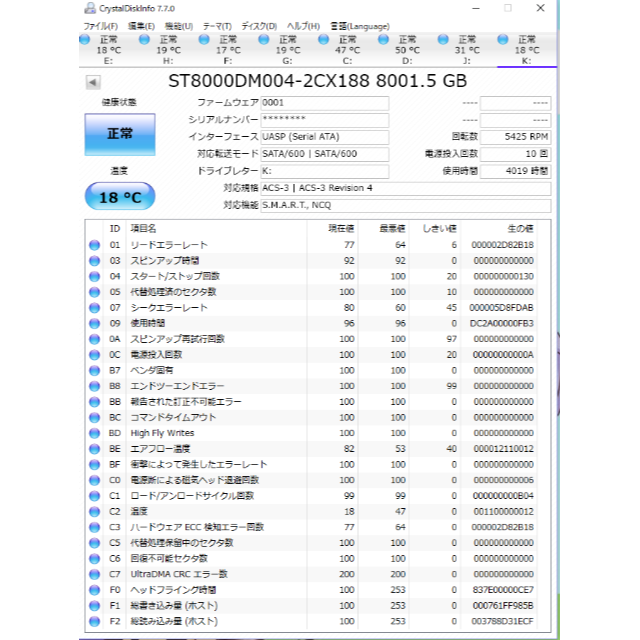Click status orb for attribute C7 UltraDMA CRC
Viewport: 640px width, 640px height.
click(94, 574)
